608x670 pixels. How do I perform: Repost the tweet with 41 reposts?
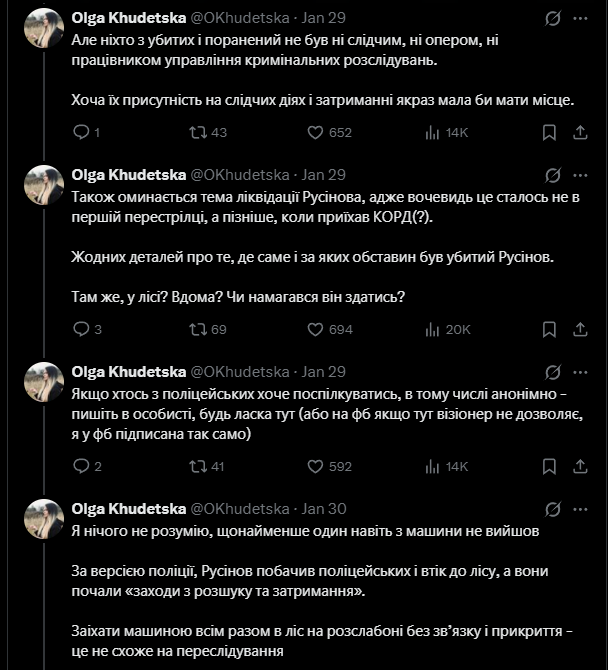[x=198, y=466]
